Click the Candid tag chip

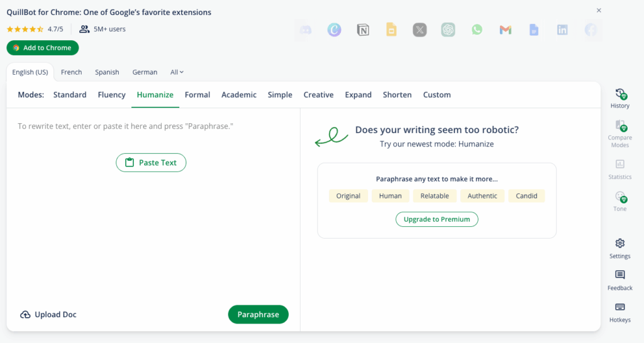[526, 196]
